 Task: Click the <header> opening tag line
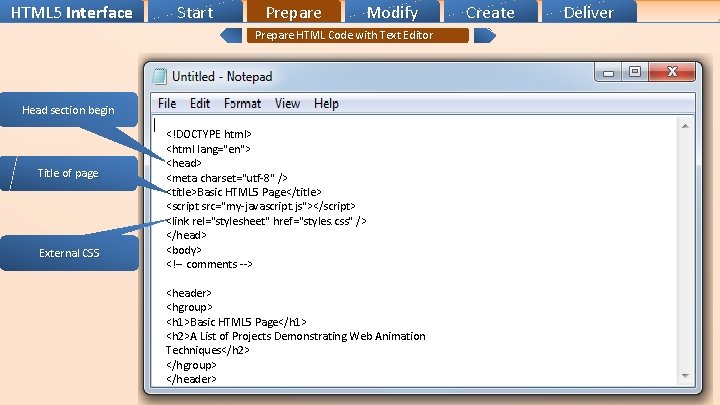(189, 293)
